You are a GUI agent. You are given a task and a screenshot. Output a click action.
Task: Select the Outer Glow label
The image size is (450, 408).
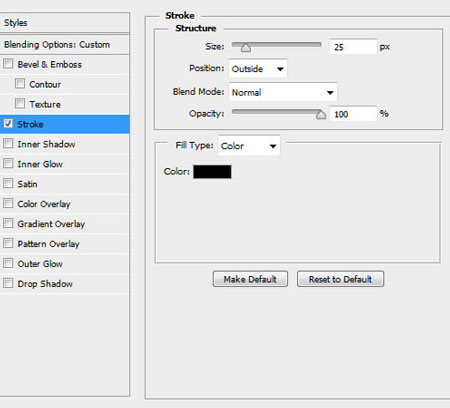click(x=40, y=264)
